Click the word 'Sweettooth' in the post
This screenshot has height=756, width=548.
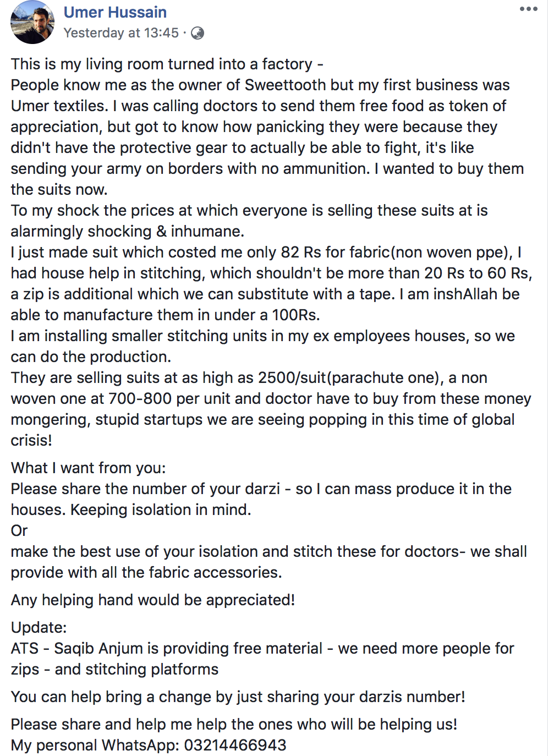(286, 85)
